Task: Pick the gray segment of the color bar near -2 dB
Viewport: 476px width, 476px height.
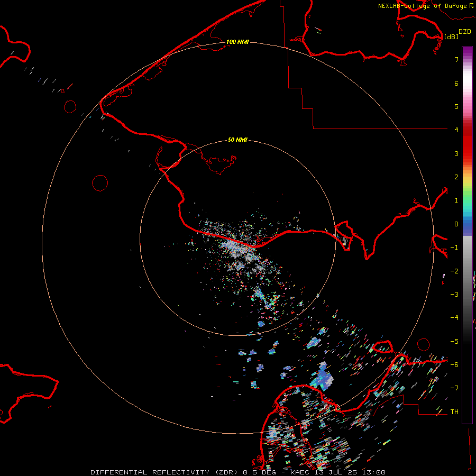Action: tap(467, 271)
